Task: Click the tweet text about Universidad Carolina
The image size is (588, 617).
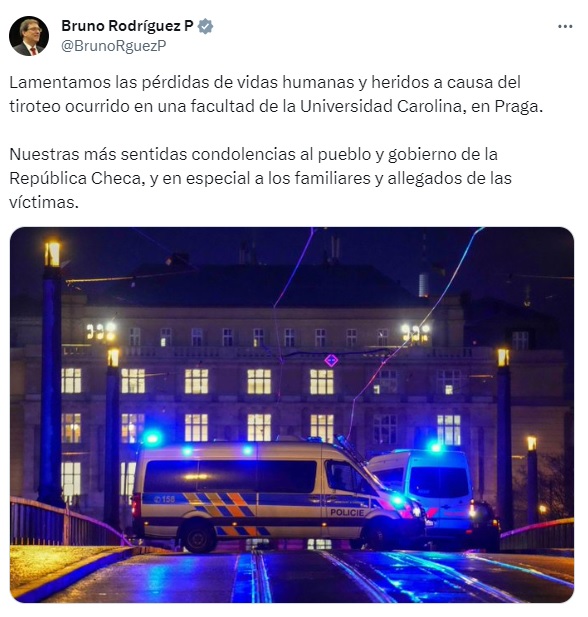Action: (276, 94)
